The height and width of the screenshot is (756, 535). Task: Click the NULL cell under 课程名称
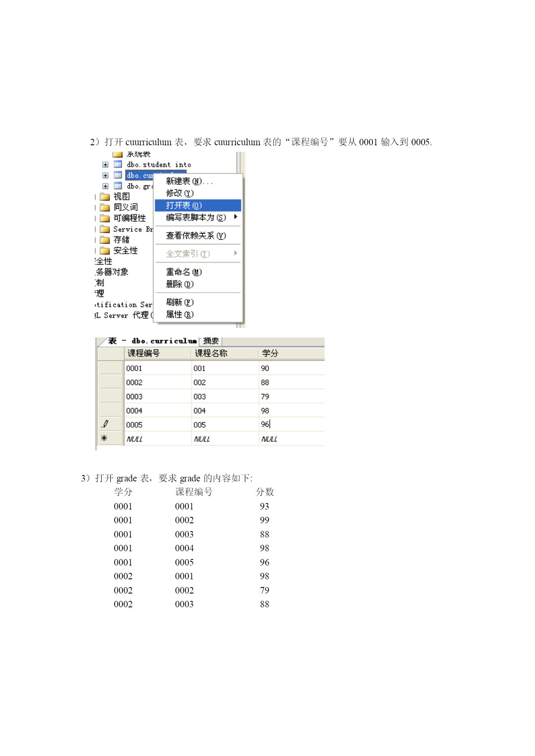(225, 439)
